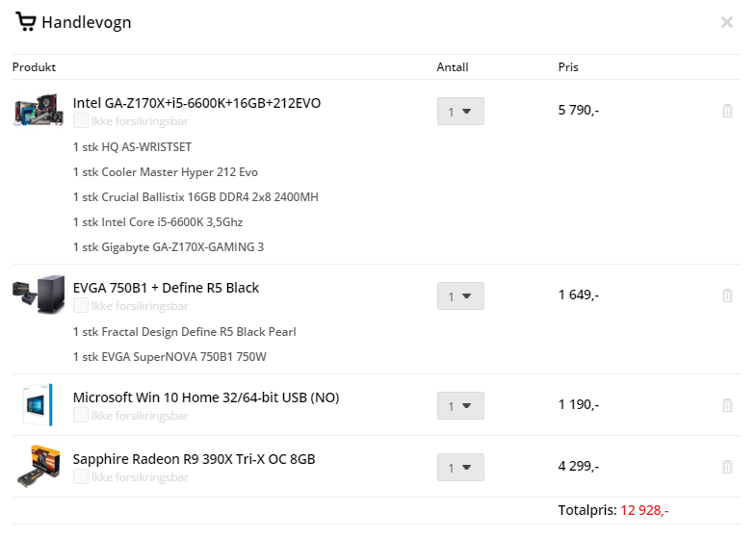Remove EVGA 750B1 + Define R5 via trash icon
Image resolution: width=756 pixels, height=538 pixels.
[x=727, y=295]
